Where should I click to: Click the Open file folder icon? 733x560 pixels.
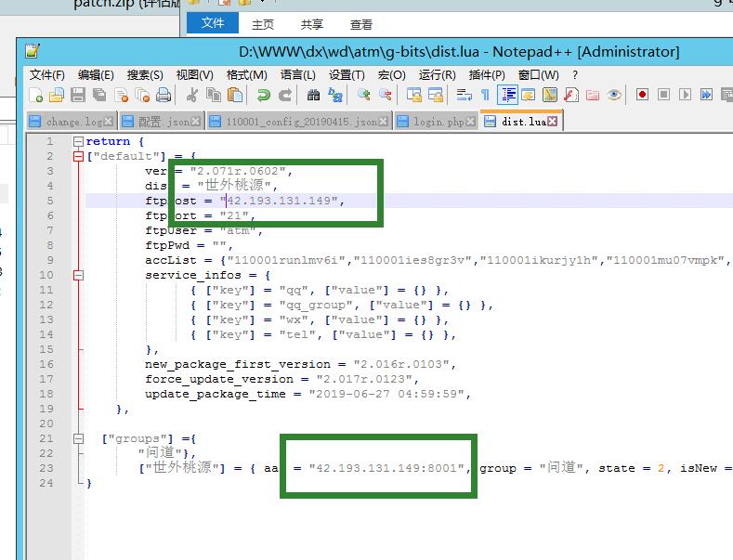tap(57, 95)
